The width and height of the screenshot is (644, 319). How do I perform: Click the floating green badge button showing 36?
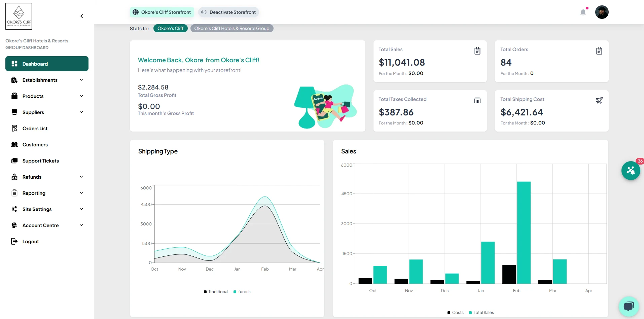tap(631, 171)
